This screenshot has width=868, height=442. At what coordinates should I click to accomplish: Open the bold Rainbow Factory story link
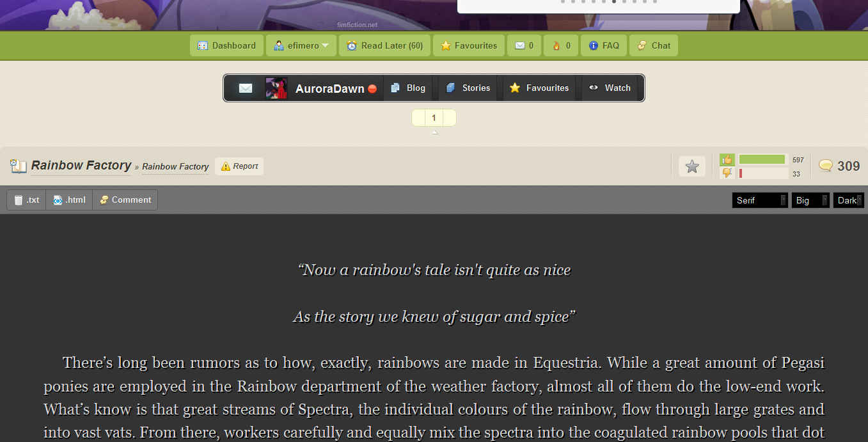click(81, 166)
